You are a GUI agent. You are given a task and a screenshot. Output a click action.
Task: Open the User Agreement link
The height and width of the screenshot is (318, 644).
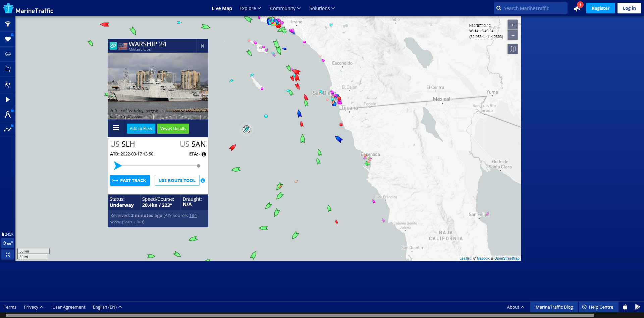[69, 307]
